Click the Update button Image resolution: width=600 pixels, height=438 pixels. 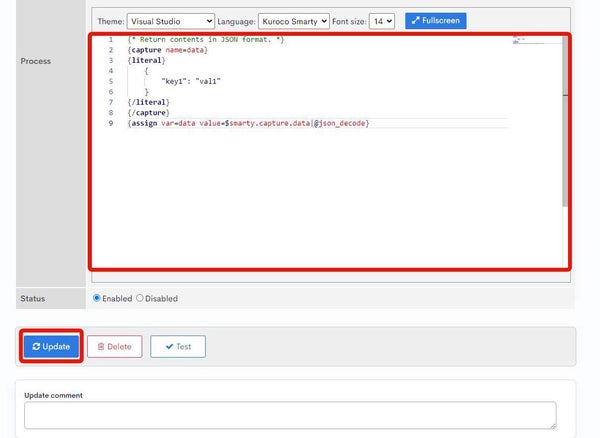pyautogui.click(x=51, y=347)
